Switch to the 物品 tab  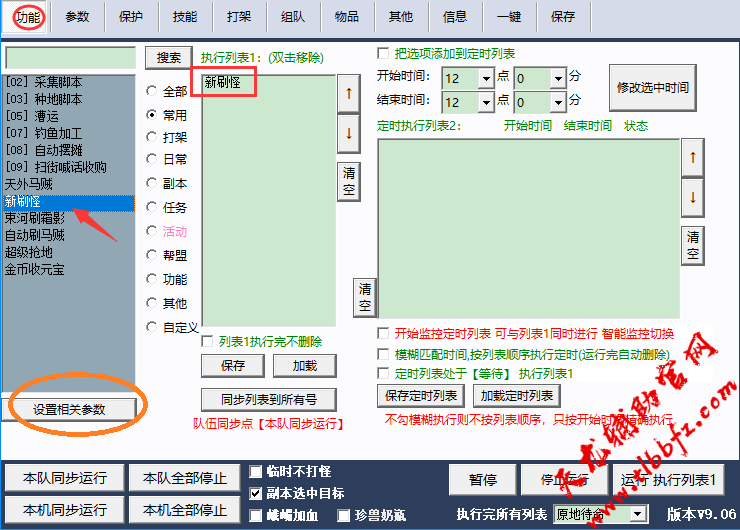coord(347,17)
